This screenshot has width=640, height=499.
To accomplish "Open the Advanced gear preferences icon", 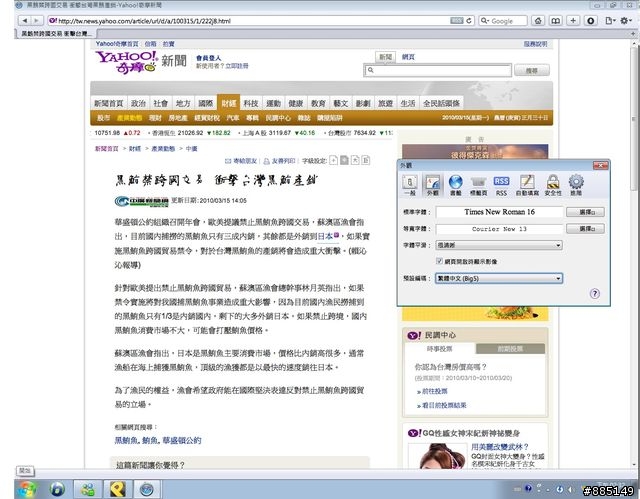I will point(576,185).
